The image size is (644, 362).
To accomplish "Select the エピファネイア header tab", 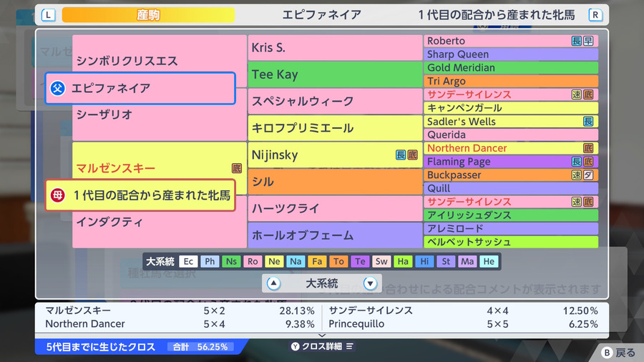I will (x=321, y=15).
